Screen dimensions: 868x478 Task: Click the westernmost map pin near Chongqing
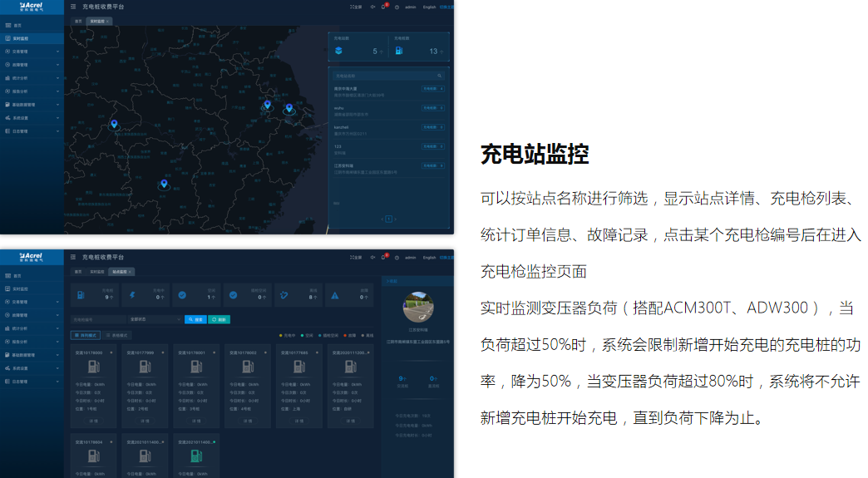click(x=114, y=124)
